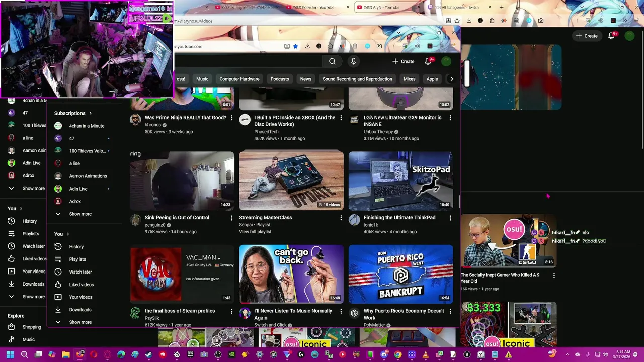Click the camera screenshot icon in front browser toolbar
The width and height of the screenshot is (644, 362).
pyautogui.click(x=379, y=46)
